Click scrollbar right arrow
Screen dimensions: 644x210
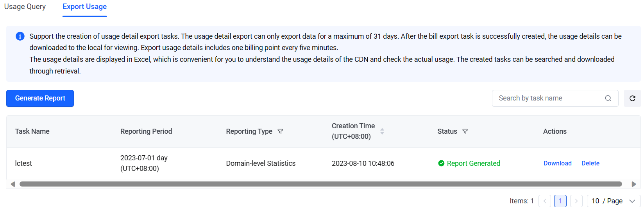(634, 184)
